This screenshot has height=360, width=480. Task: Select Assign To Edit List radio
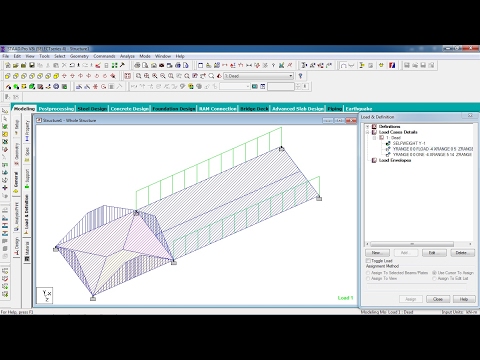(434, 278)
